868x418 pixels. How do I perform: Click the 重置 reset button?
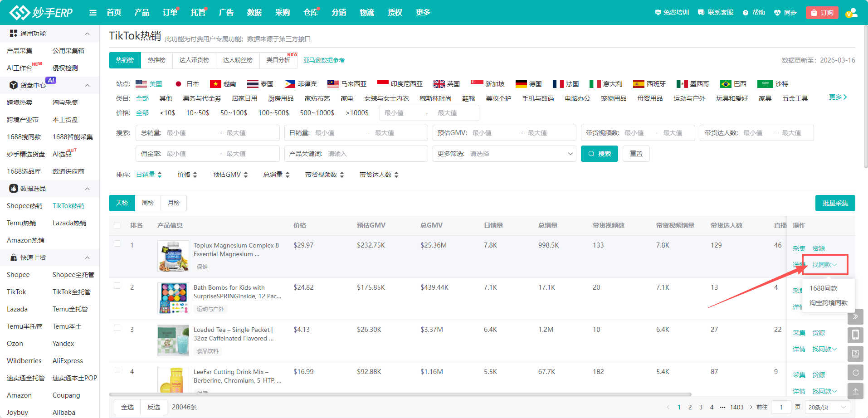pyautogui.click(x=636, y=154)
